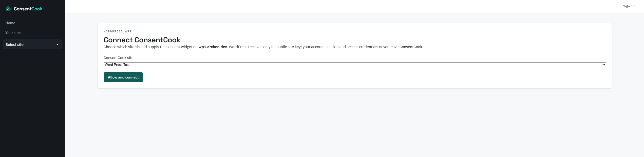Image resolution: width=644 pixels, height=157 pixels.
Task: Open the ConsentCook site dropdown showing Word Press Test
Action: pyautogui.click(x=355, y=65)
